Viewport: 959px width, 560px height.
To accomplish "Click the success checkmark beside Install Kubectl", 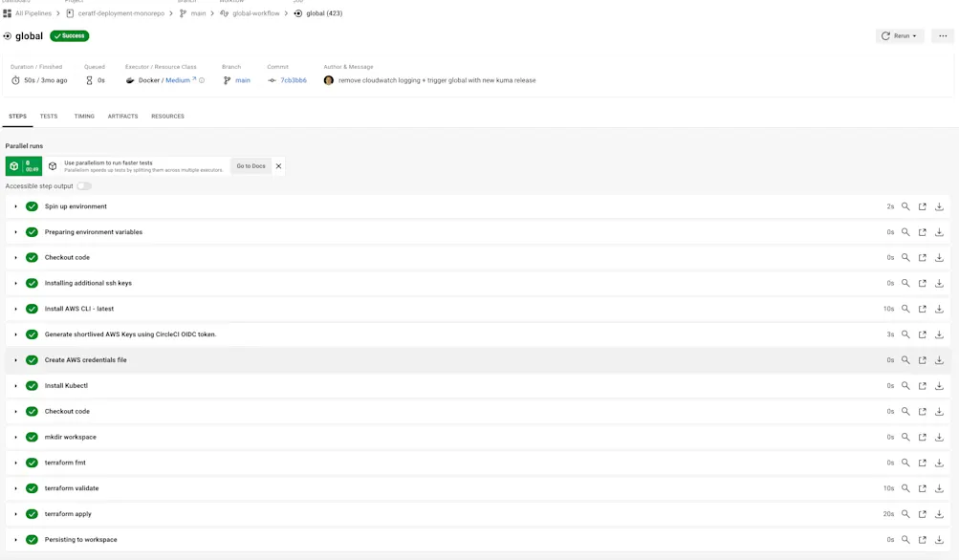I will pos(32,385).
